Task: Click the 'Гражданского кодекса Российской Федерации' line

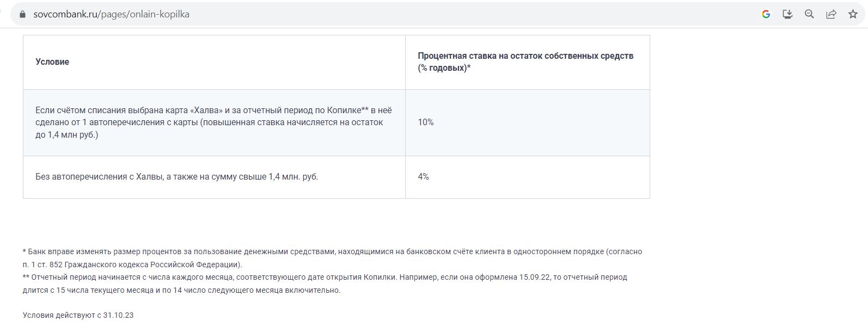Action: coord(132,265)
